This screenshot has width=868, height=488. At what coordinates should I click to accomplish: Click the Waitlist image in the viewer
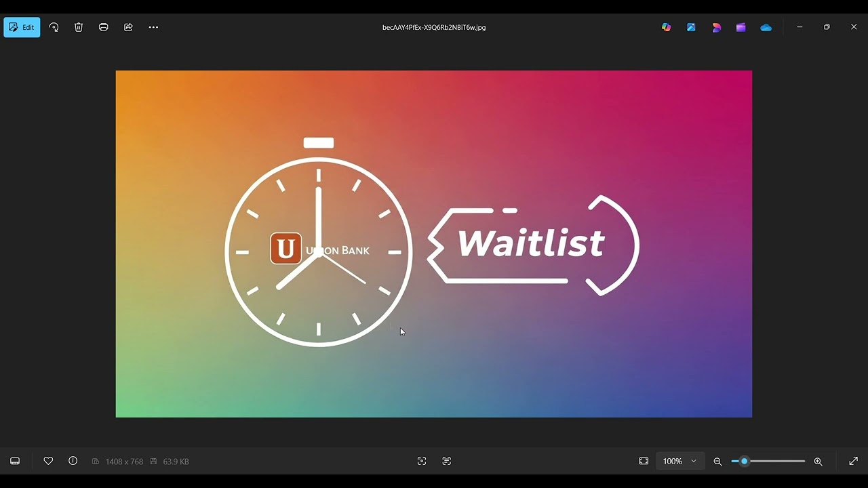[434, 244]
